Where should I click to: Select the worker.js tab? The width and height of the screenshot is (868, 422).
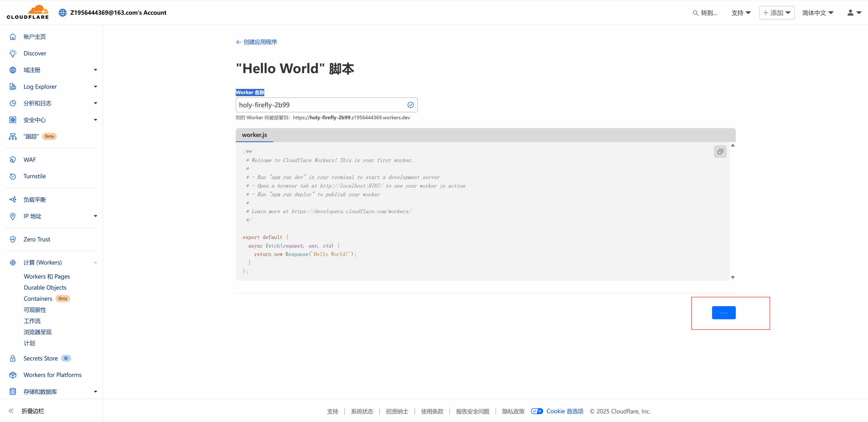pos(254,135)
